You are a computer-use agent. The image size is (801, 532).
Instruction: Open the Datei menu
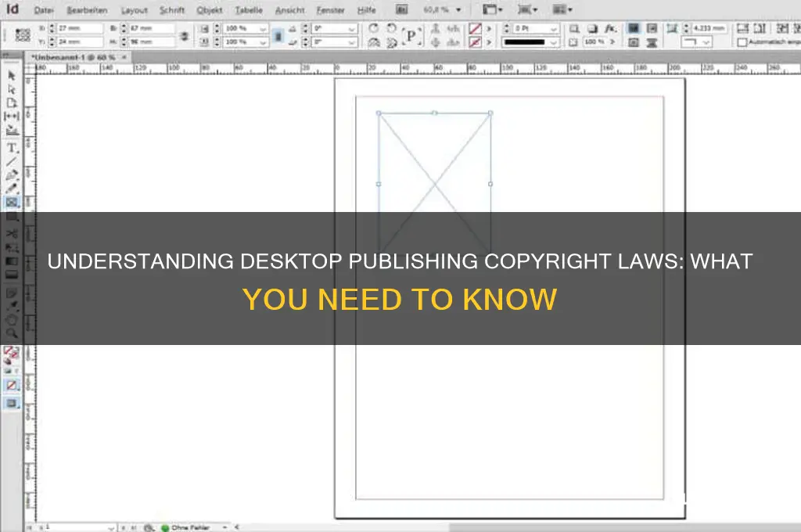[x=44, y=10]
